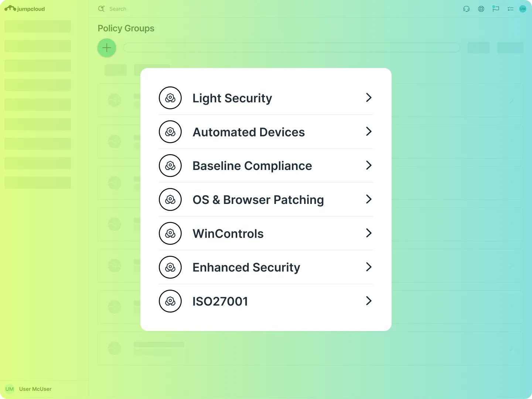Open the flag icon in top bar
532x399 pixels.
click(496, 9)
